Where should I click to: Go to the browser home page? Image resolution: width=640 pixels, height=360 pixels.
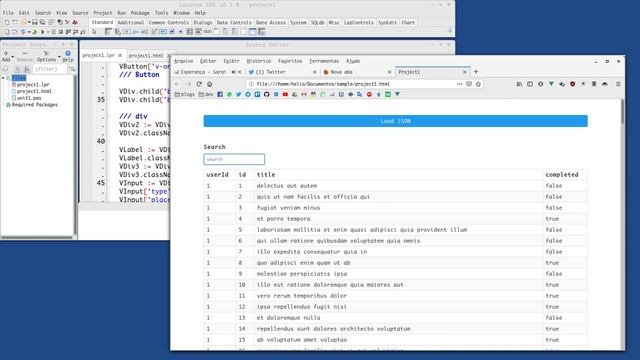[209, 84]
